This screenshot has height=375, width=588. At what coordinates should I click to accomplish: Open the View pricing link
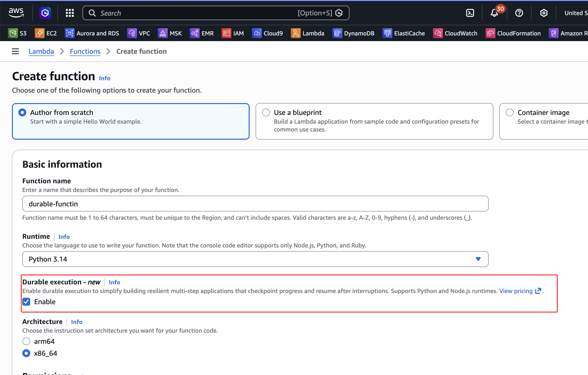[516, 291]
